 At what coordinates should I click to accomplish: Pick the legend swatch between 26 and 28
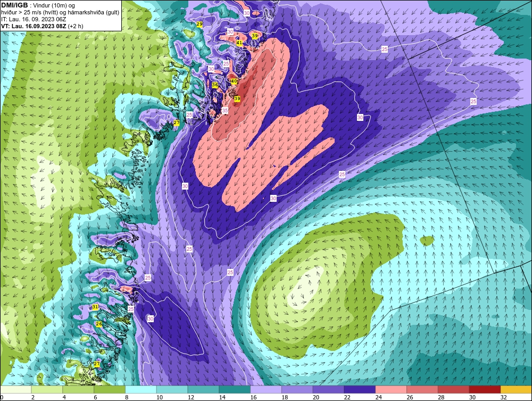pos(422,389)
